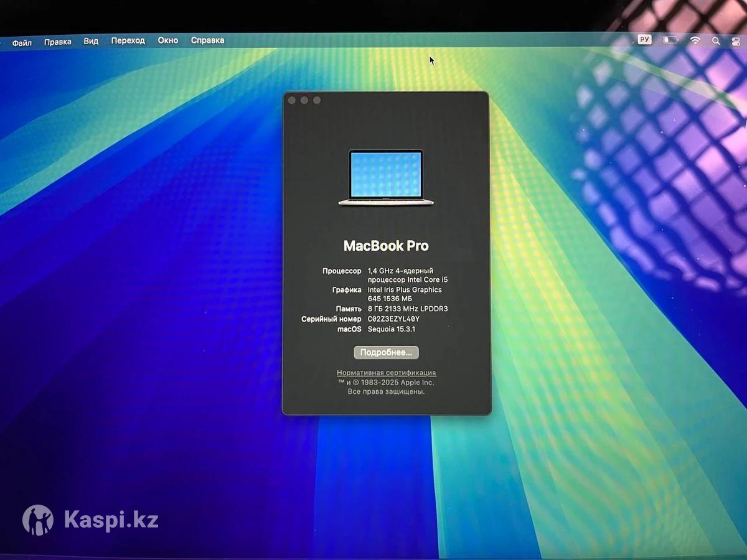The height and width of the screenshot is (560, 747).
Task: Minimize the About This Mac window
Action: pyautogui.click(x=304, y=100)
